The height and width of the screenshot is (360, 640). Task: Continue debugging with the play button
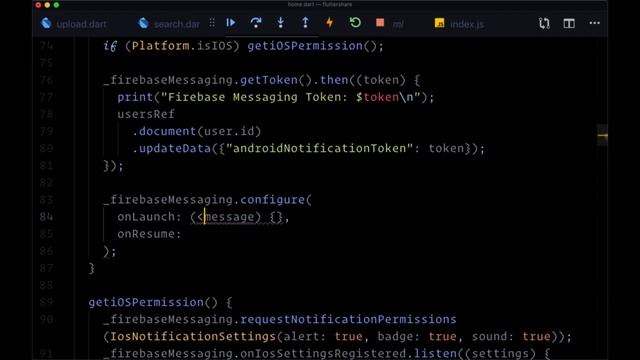click(x=231, y=23)
